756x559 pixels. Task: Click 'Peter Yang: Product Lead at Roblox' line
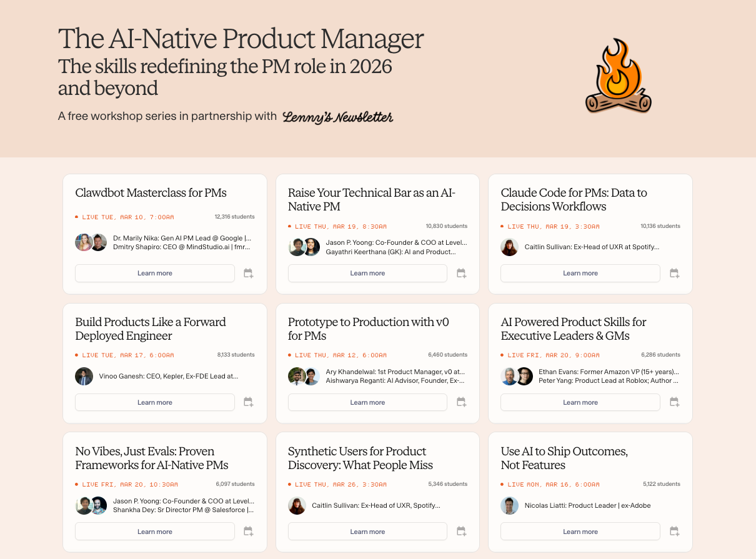point(608,380)
